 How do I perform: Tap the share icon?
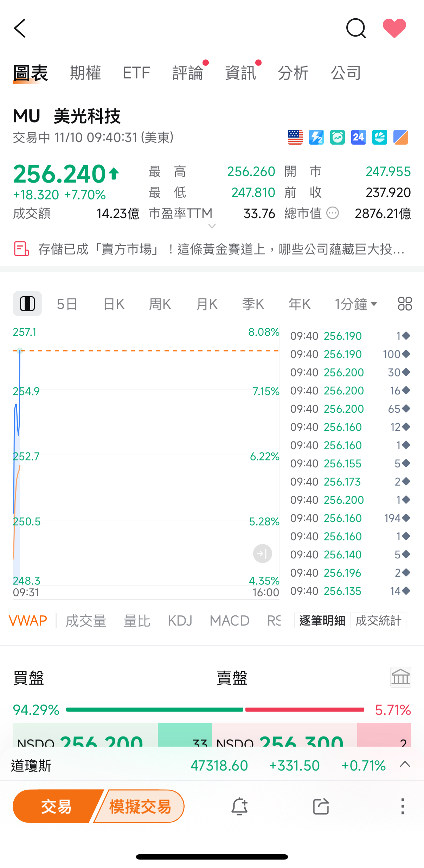pyautogui.click(x=321, y=806)
